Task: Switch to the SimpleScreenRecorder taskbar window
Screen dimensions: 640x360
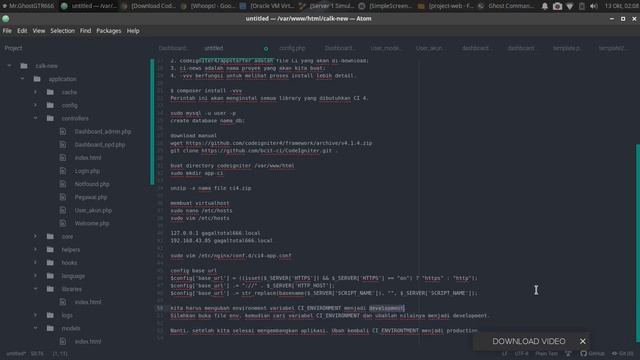Action: coord(386,6)
